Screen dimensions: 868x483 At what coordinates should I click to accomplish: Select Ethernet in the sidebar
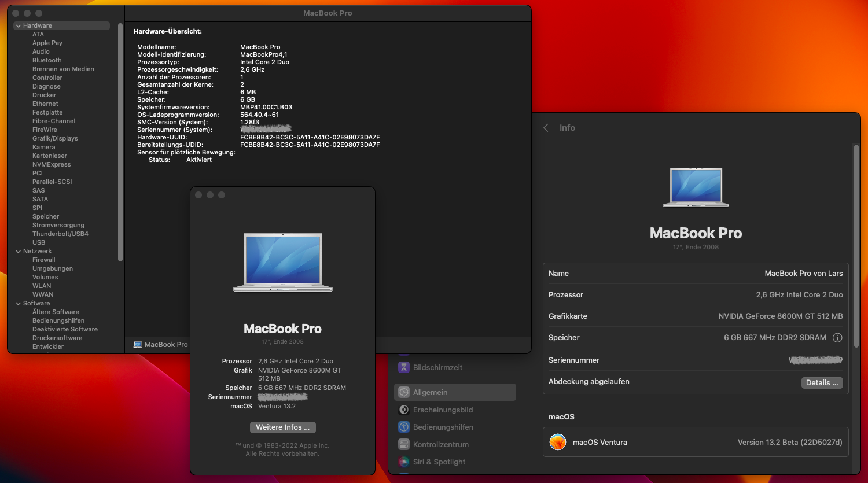(45, 104)
